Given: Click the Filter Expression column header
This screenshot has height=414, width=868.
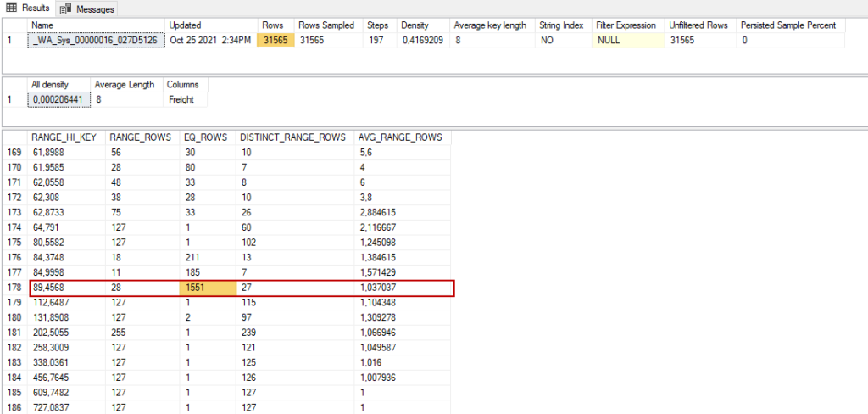Looking at the screenshot, I should (628, 25).
